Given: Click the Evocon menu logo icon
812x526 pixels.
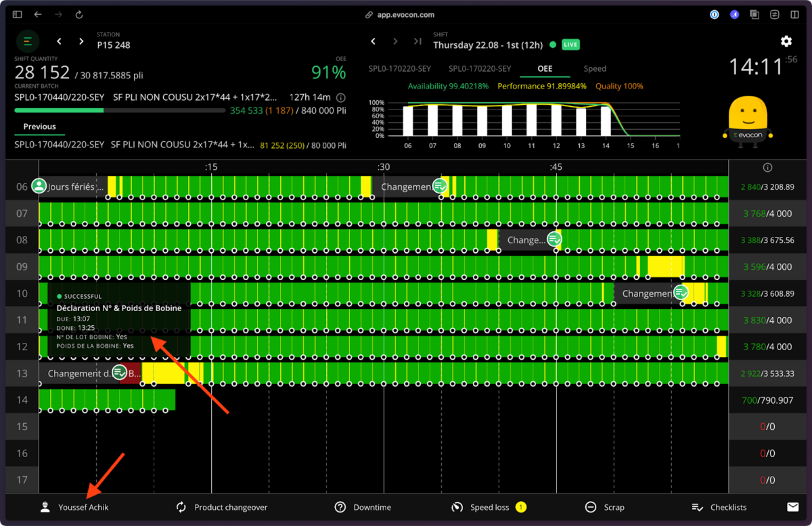Looking at the screenshot, I should pyautogui.click(x=28, y=42).
